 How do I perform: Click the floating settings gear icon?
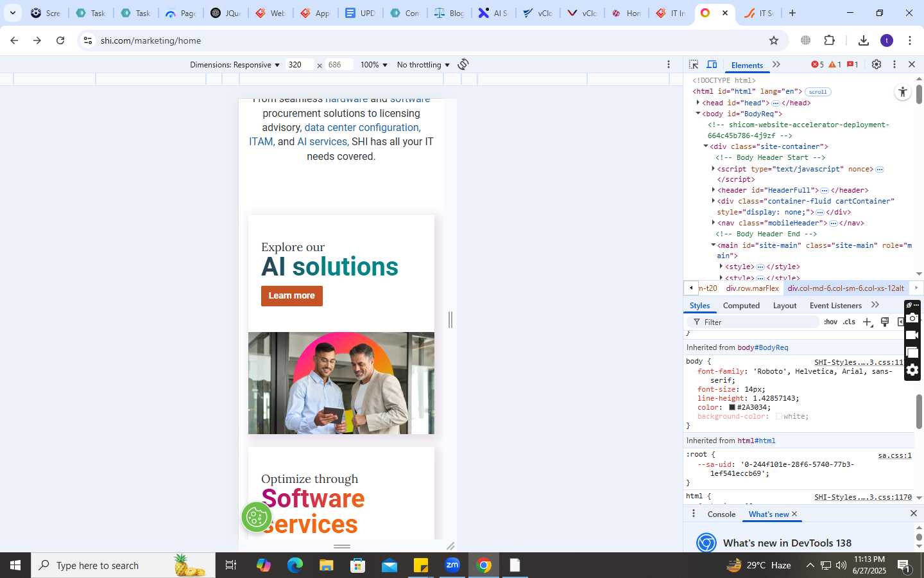912,370
